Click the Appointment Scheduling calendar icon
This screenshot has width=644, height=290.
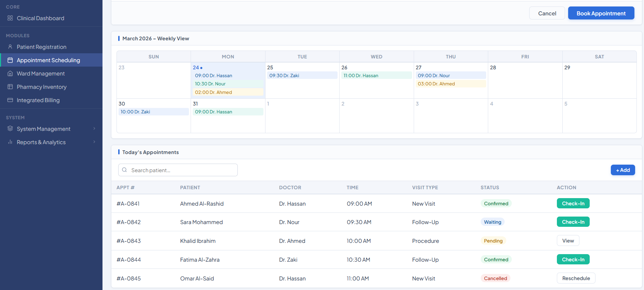pos(10,60)
